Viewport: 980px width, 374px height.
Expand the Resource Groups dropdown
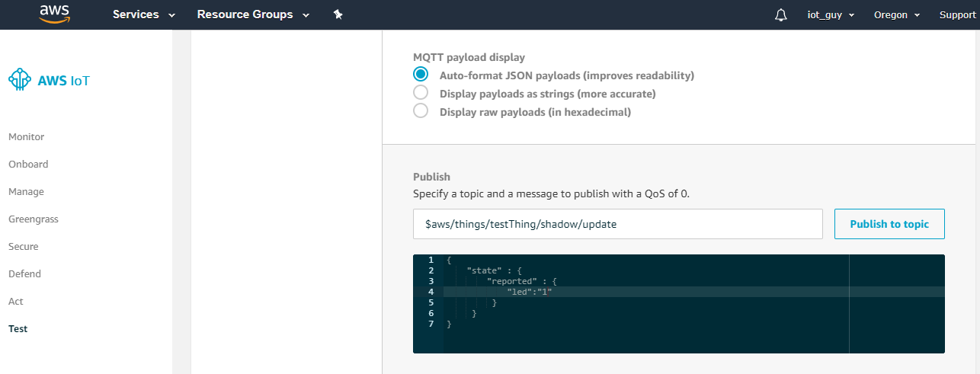pos(253,14)
